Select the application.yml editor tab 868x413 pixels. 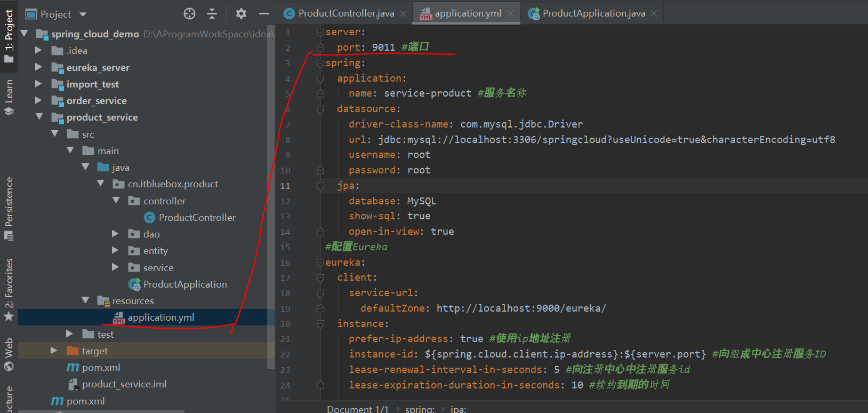coord(467,13)
